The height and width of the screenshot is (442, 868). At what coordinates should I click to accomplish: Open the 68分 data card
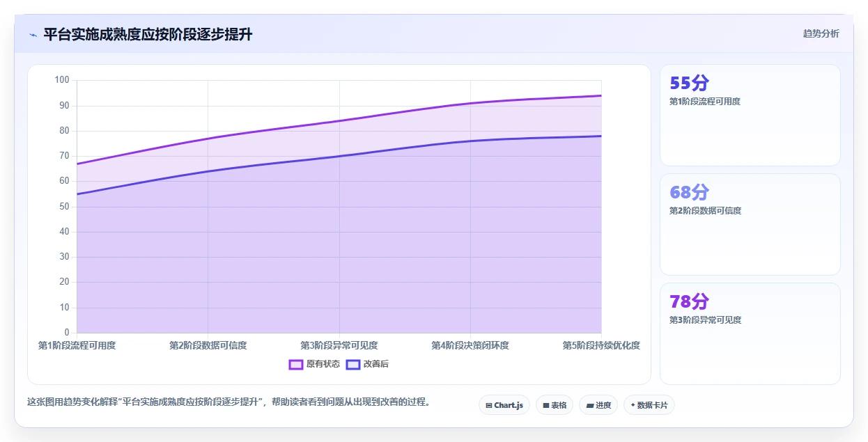click(x=750, y=225)
